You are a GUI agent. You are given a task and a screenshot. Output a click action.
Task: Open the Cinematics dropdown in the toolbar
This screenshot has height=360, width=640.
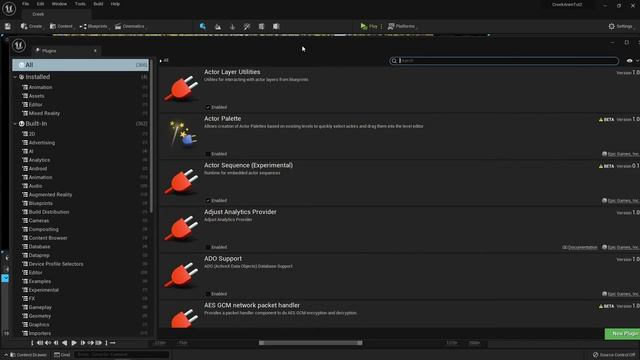pyautogui.click(x=131, y=27)
